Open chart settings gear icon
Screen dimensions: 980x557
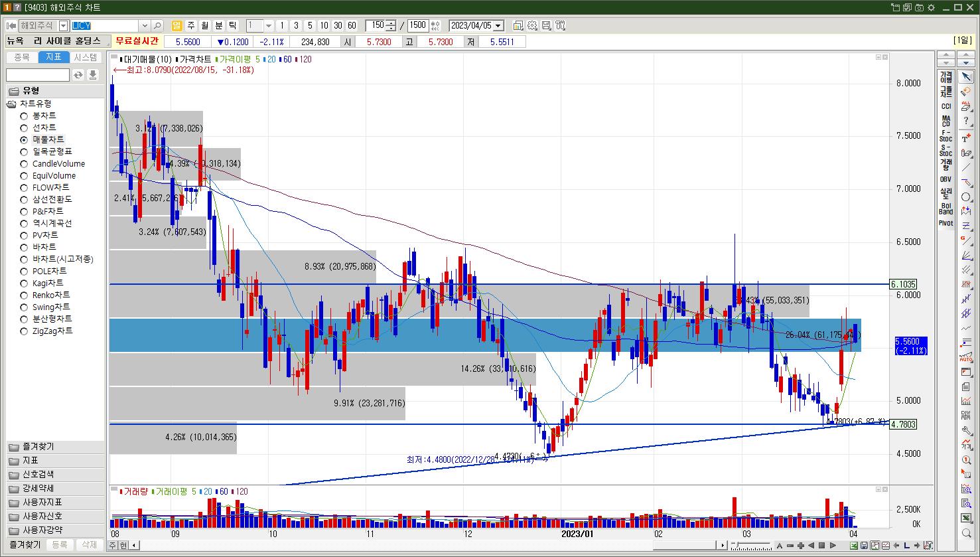point(532,25)
